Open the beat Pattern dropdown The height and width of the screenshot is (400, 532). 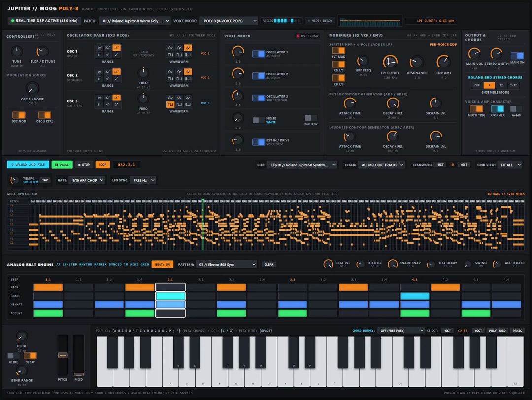[226, 265]
